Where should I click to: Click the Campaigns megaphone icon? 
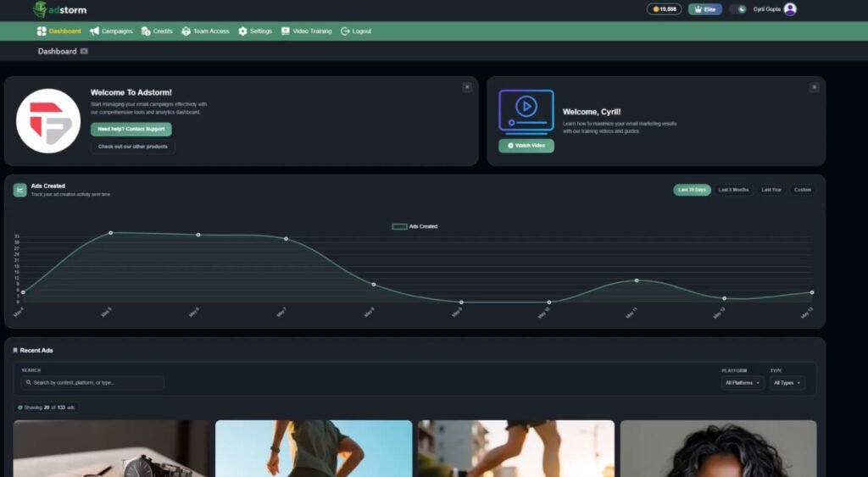(x=95, y=31)
